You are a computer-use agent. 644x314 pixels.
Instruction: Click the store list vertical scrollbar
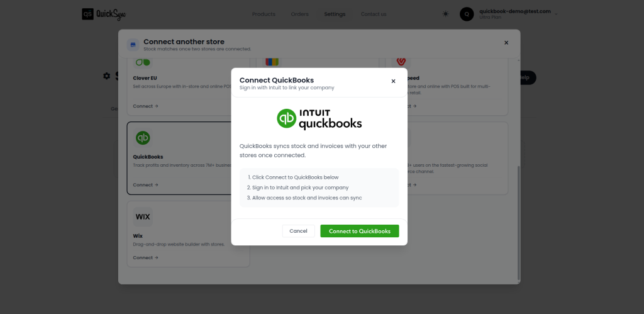coord(518,223)
